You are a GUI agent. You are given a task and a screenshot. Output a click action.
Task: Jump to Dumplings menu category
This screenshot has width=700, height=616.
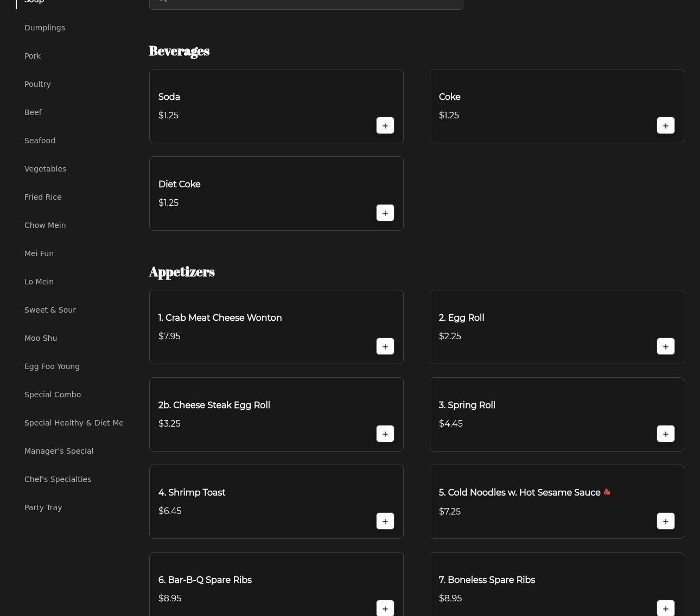[44, 28]
